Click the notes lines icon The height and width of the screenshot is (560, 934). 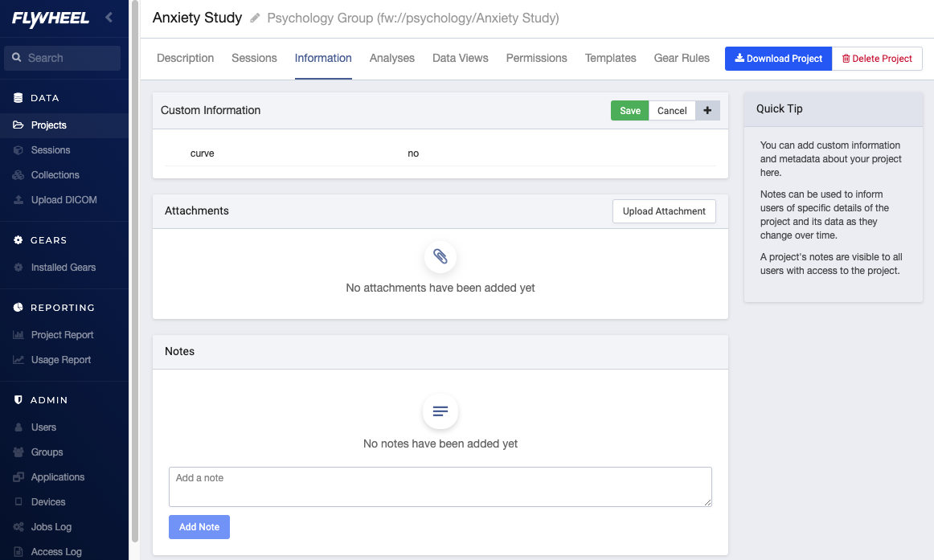tap(440, 411)
